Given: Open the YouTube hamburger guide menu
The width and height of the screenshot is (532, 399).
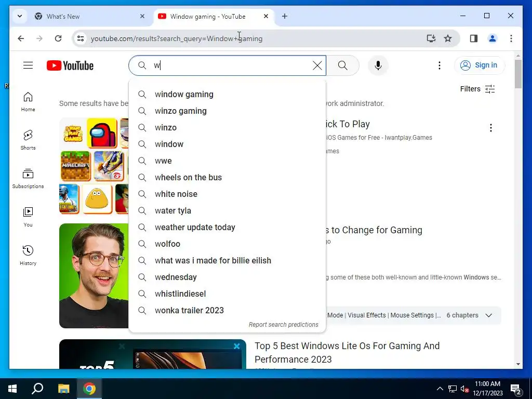Looking at the screenshot, I should coord(28,65).
